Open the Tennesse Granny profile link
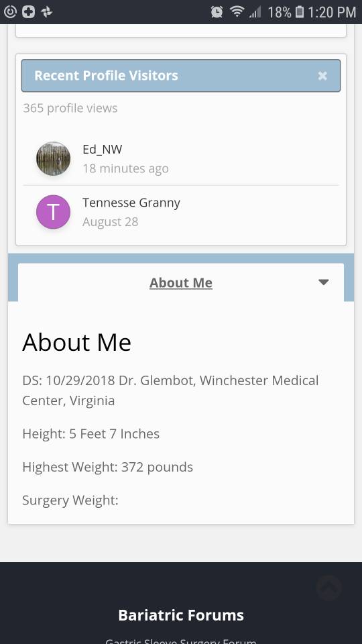 [131, 203]
